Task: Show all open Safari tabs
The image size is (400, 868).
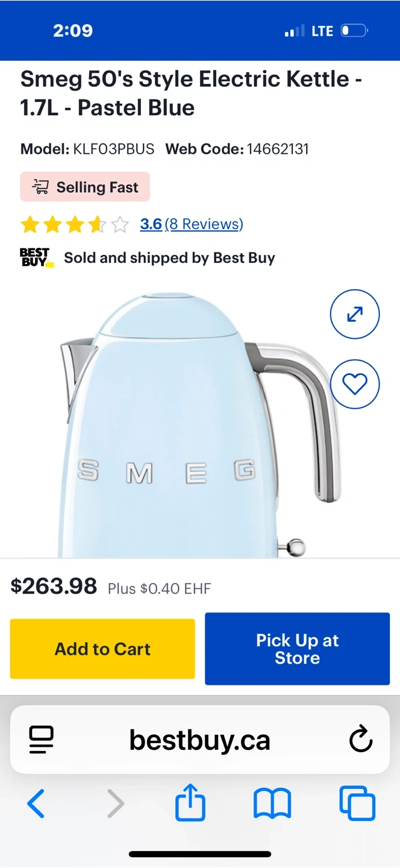Action: point(357,804)
